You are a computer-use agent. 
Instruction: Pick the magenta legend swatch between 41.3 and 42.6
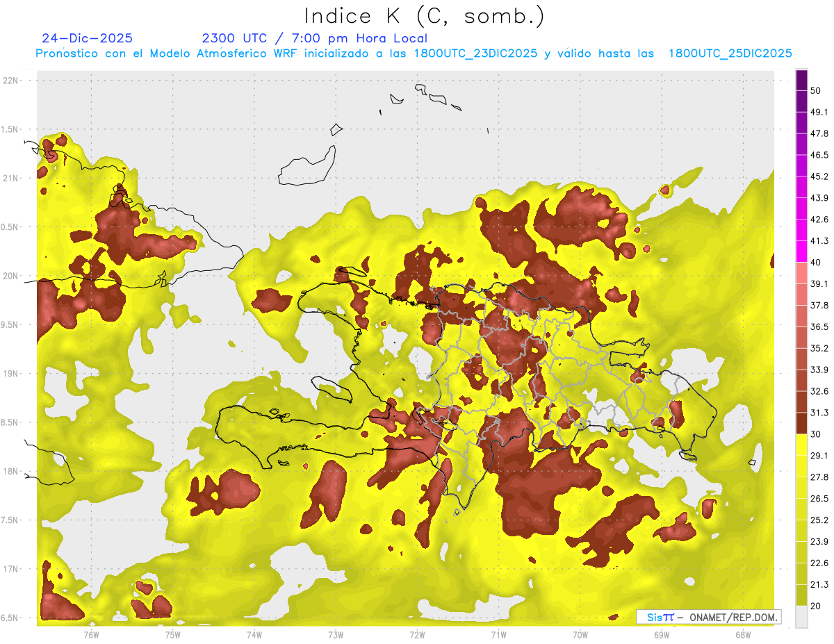[801, 230]
